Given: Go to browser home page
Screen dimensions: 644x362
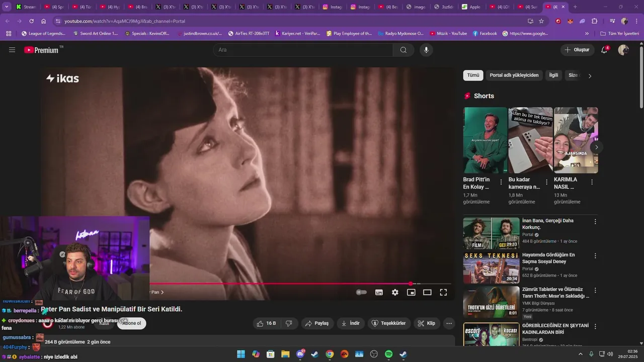Looking at the screenshot, I should (x=44, y=21).
